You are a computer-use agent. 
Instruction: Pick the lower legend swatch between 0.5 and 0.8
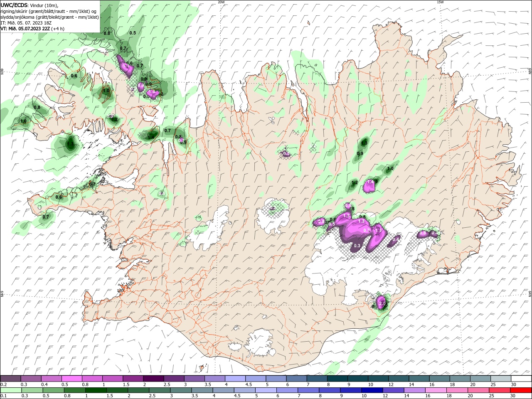point(54,390)
